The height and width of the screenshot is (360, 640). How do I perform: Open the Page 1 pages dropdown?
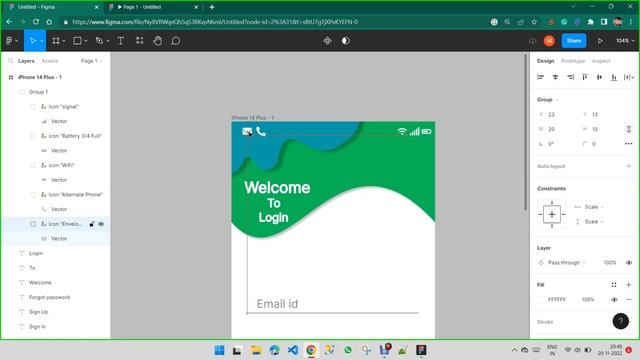[x=91, y=61]
